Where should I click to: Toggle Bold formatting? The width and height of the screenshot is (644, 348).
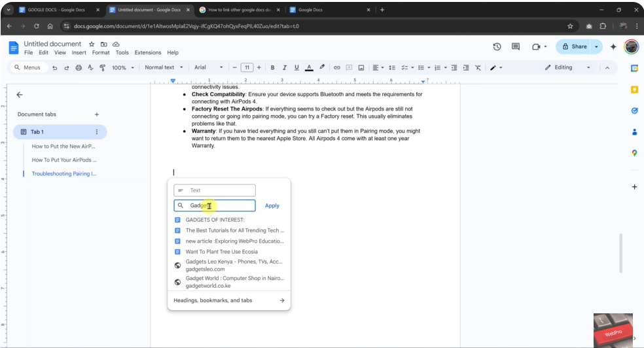click(272, 68)
